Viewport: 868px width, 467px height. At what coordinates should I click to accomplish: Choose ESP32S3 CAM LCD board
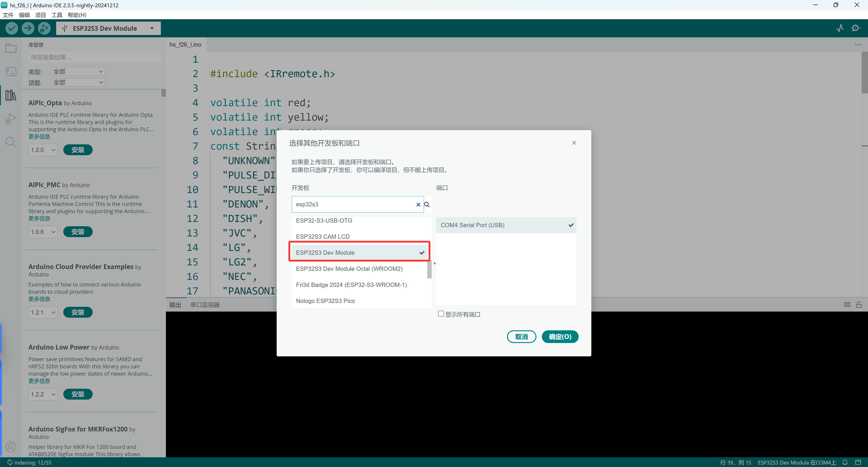323,237
